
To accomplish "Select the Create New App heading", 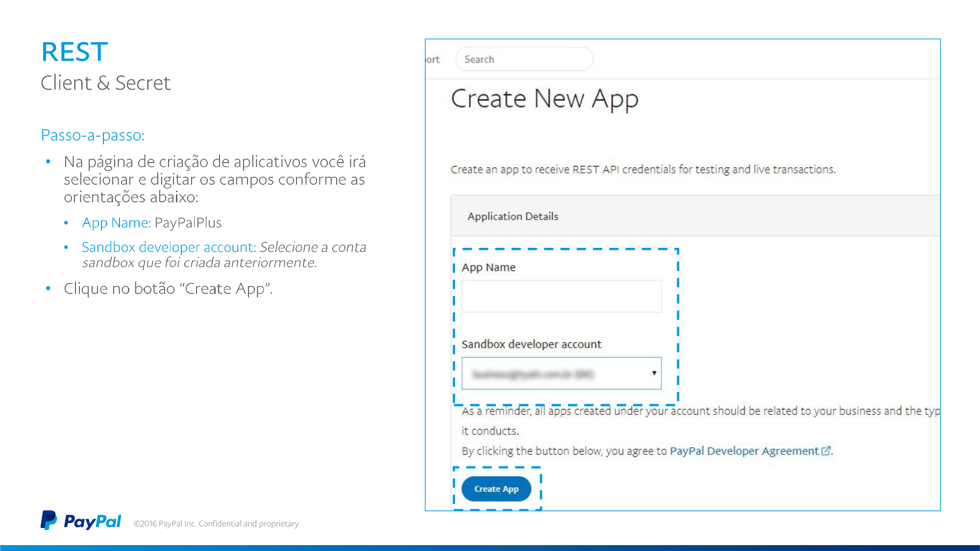I will tap(544, 98).
